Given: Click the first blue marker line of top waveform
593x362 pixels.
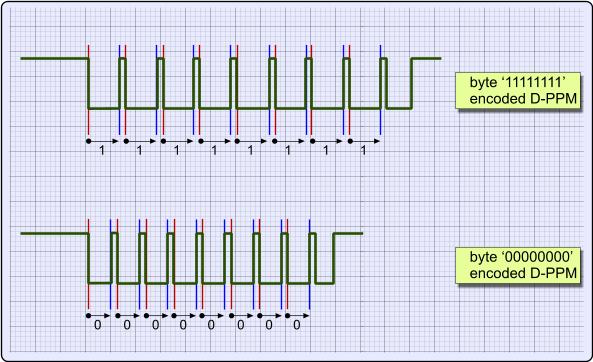Looking at the screenshot, I should click(120, 90).
